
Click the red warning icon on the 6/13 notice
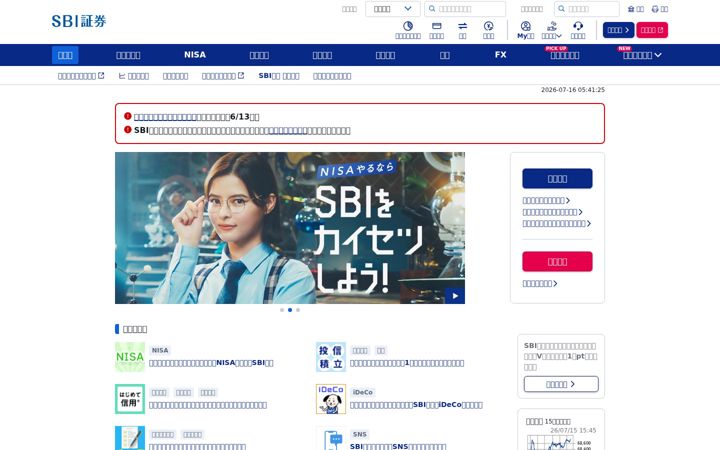tap(128, 116)
